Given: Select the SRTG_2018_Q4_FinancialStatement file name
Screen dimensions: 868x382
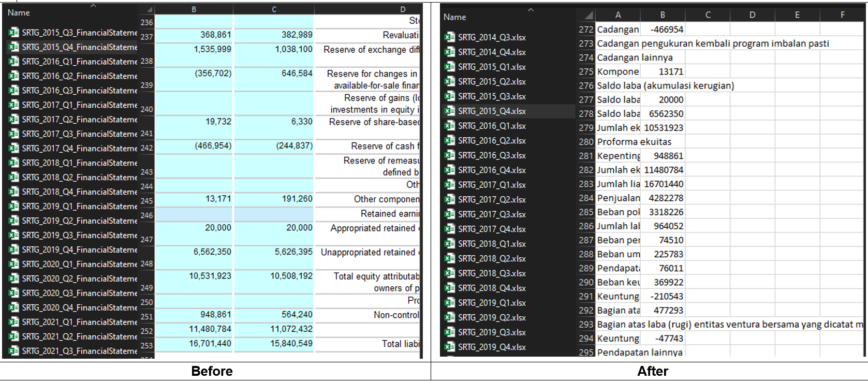Looking at the screenshot, I should 80,192.
